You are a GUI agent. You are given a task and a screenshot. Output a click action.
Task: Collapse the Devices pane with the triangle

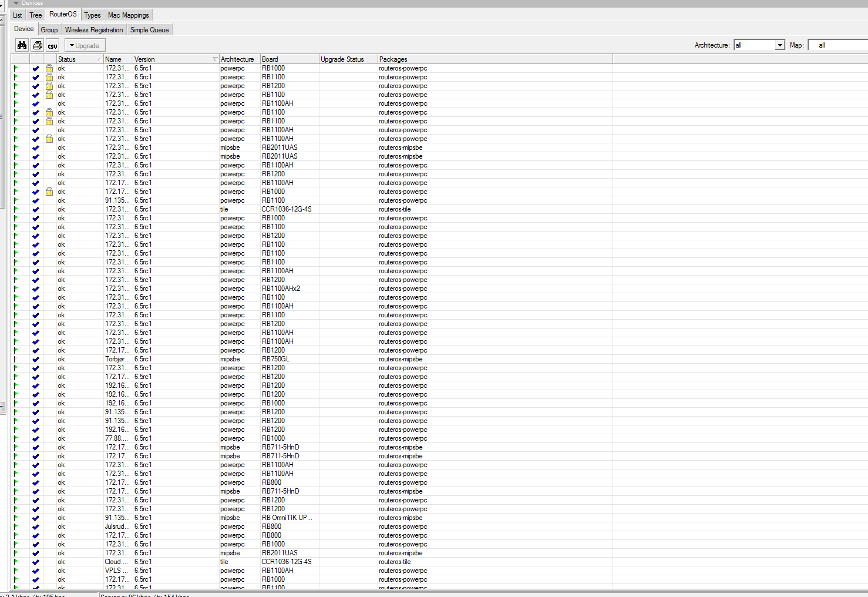pos(16,3)
